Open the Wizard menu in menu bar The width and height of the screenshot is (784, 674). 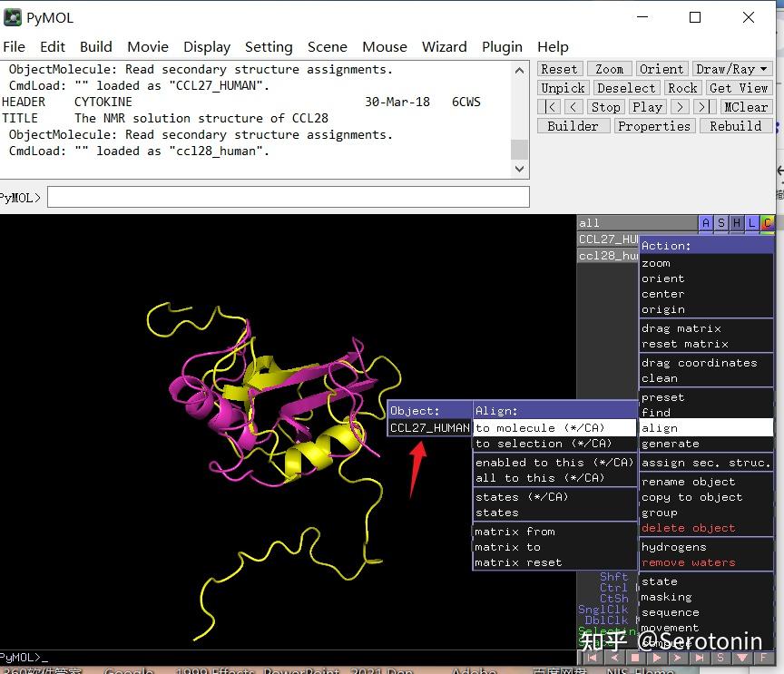point(444,46)
